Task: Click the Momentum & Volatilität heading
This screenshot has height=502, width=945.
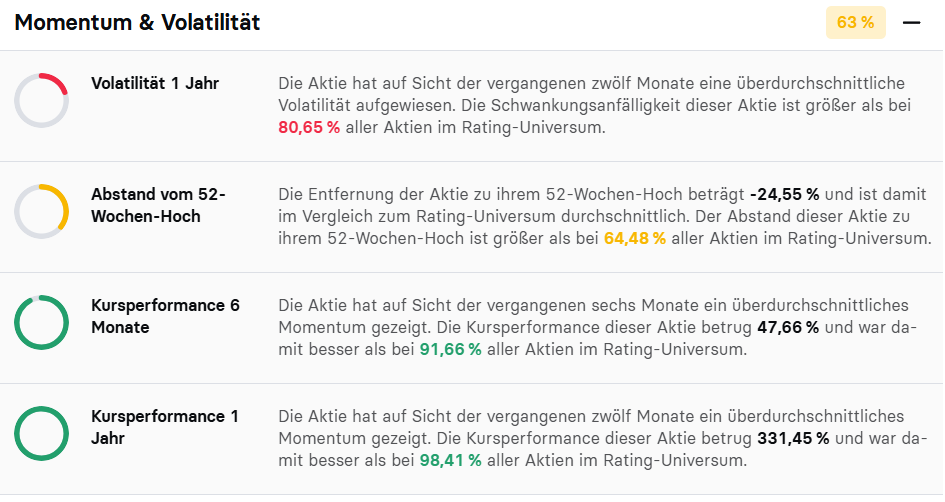Action: (x=137, y=23)
